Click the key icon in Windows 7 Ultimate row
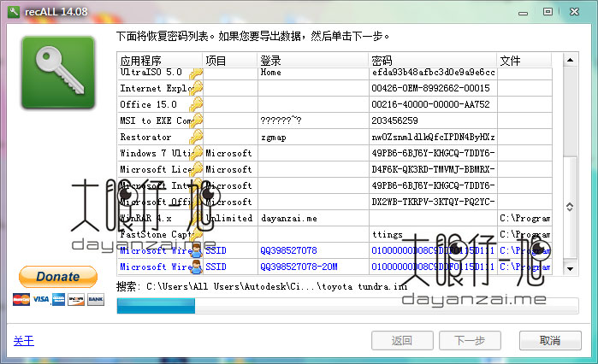Viewport: 598px width, 364px height. coord(197,153)
